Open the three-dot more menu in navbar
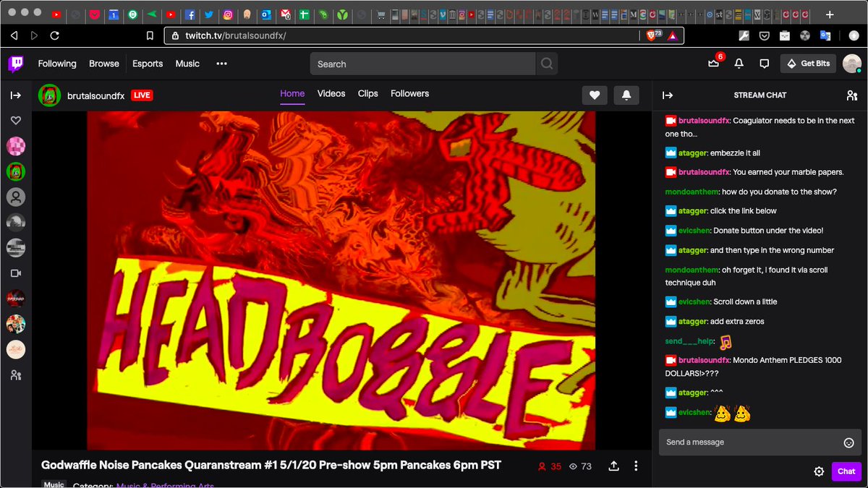The width and height of the screenshot is (868, 488). (x=221, y=64)
